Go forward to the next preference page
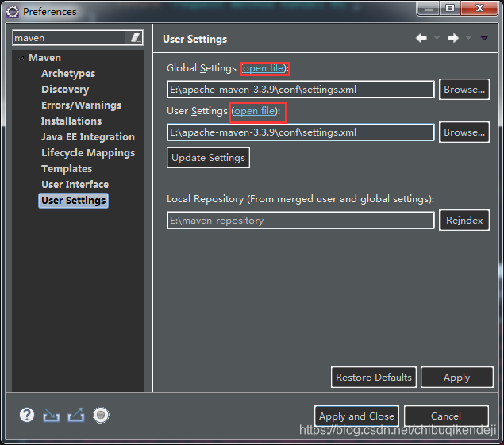 coord(453,38)
